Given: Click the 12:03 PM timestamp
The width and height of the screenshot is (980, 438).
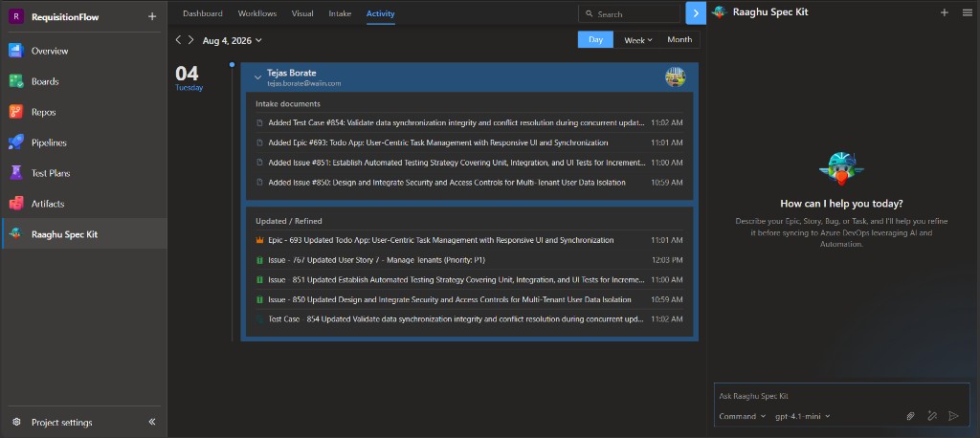Looking at the screenshot, I should (x=667, y=260).
